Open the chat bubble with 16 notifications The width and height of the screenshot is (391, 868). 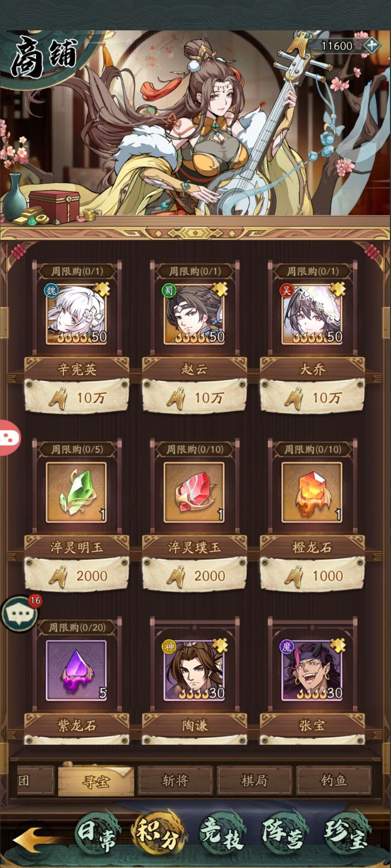20,614
